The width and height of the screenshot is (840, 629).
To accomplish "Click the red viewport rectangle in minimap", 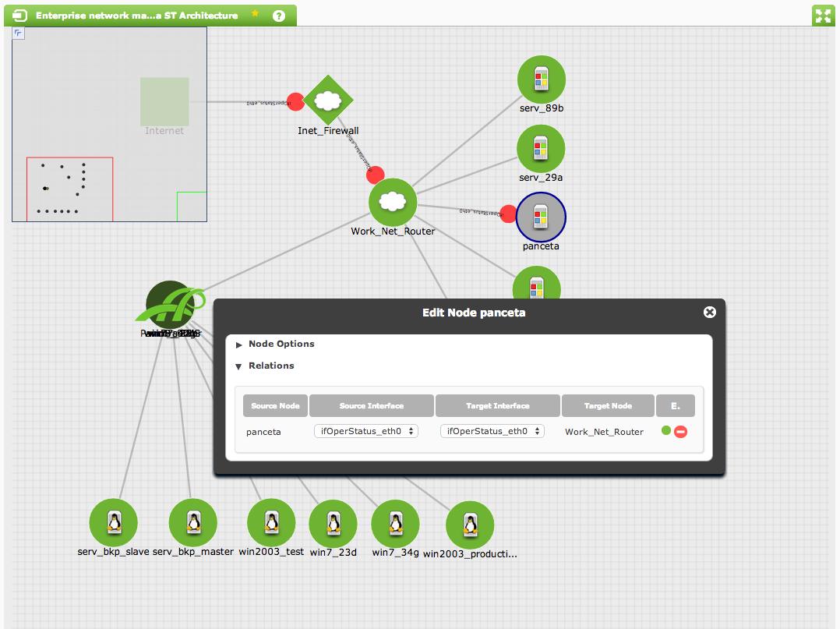I will point(69,189).
